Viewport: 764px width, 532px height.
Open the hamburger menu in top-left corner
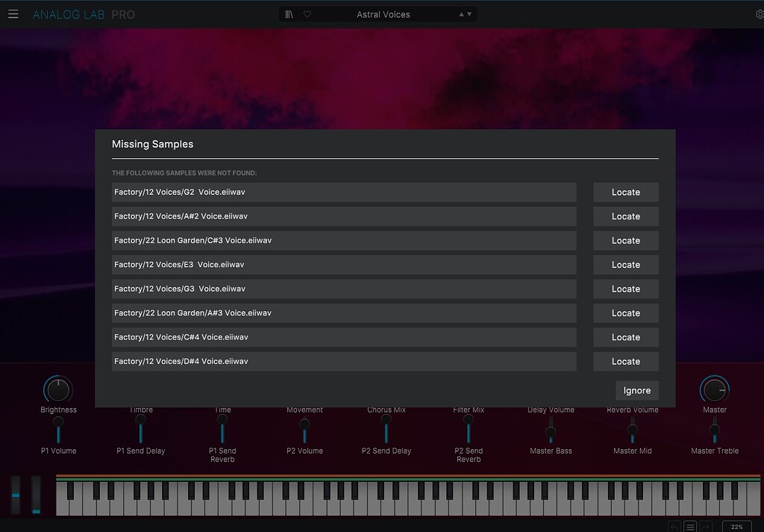point(13,13)
